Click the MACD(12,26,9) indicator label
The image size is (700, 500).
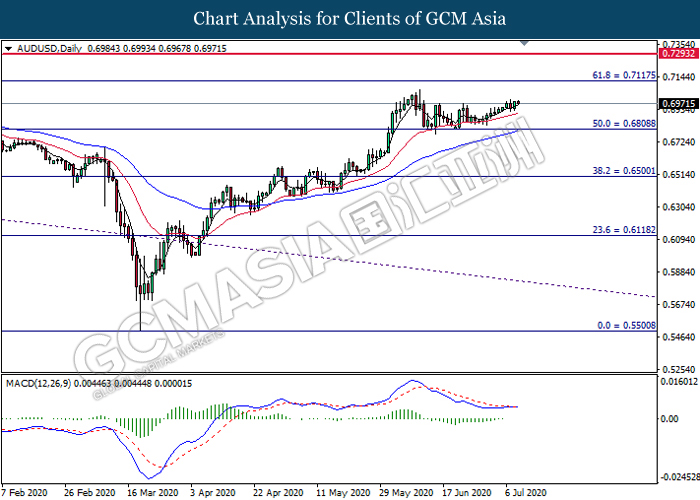coord(38,383)
